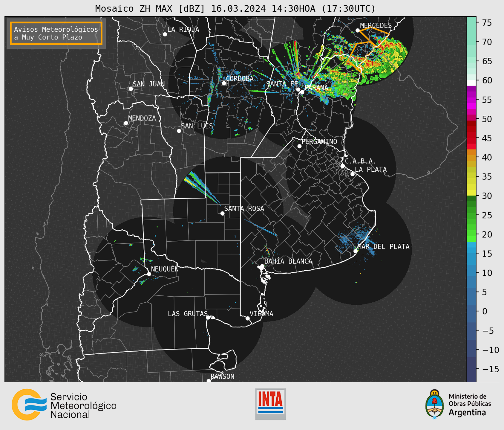Click the SANTA ROSA city marker dot

[222, 214]
